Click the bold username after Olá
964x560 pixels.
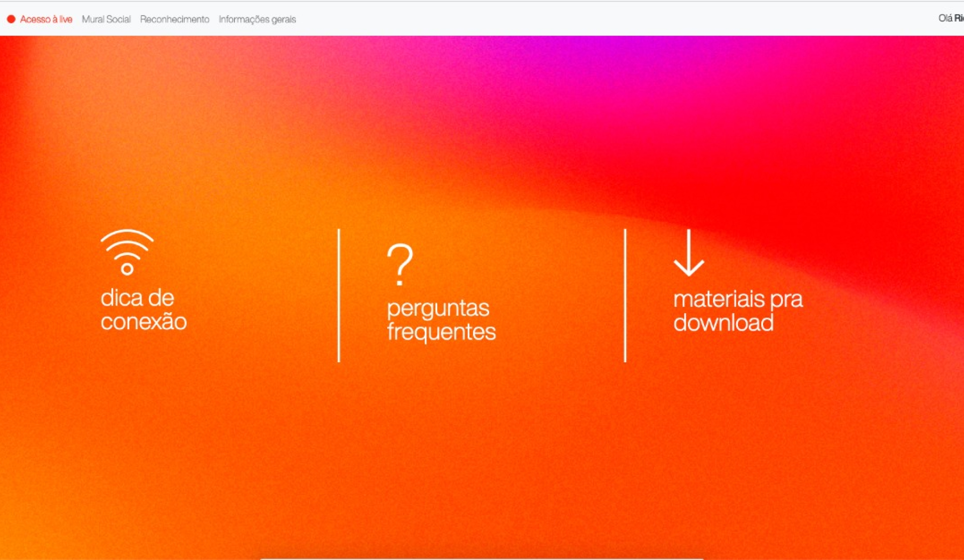959,18
